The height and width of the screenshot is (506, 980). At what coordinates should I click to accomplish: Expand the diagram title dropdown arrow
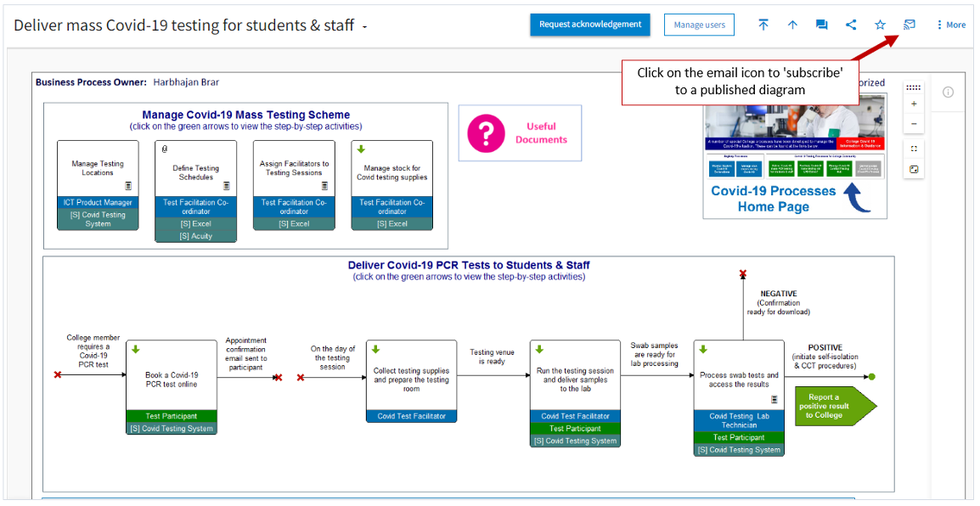coord(364,27)
